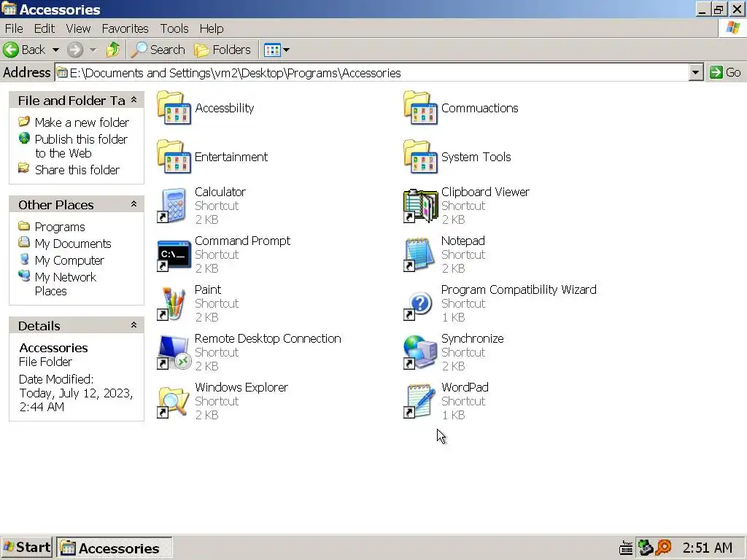This screenshot has height=560, width=747.
Task: Open the Tools menu
Action: pyautogui.click(x=174, y=28)
